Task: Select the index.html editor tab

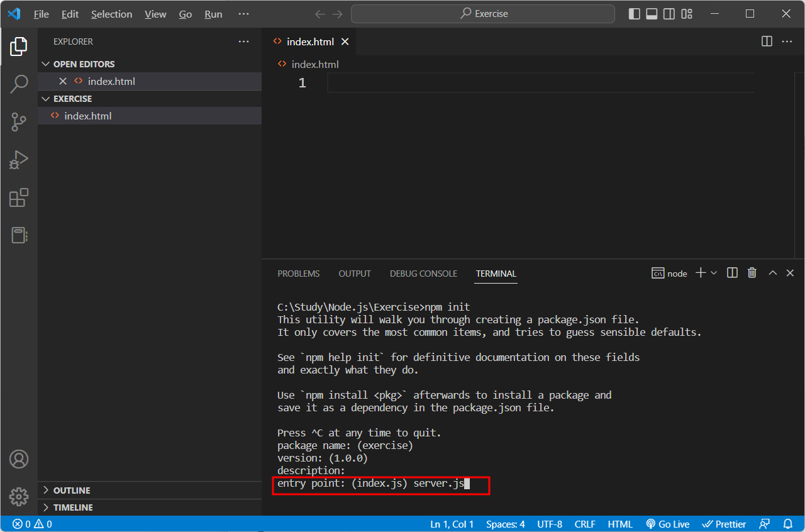Action: pyautogui.click(x=310, y=42)
